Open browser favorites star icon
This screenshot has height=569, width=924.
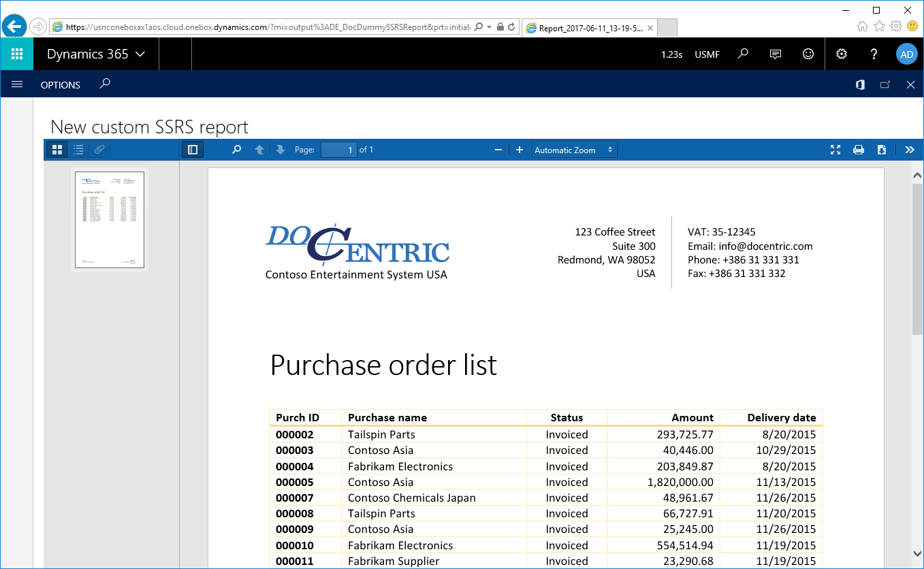pyautogui.click(x=880, y=26)
